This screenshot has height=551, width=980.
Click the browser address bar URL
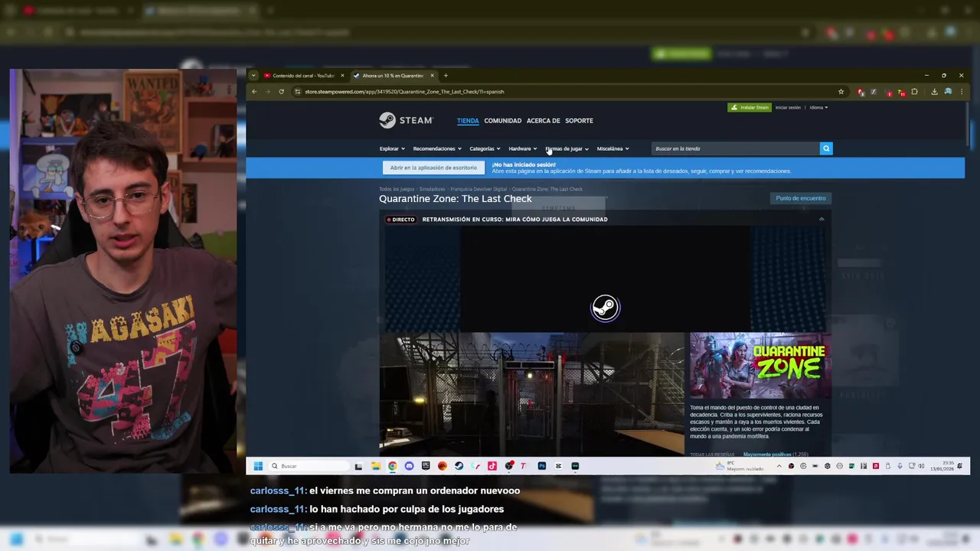tap(404, 92)
